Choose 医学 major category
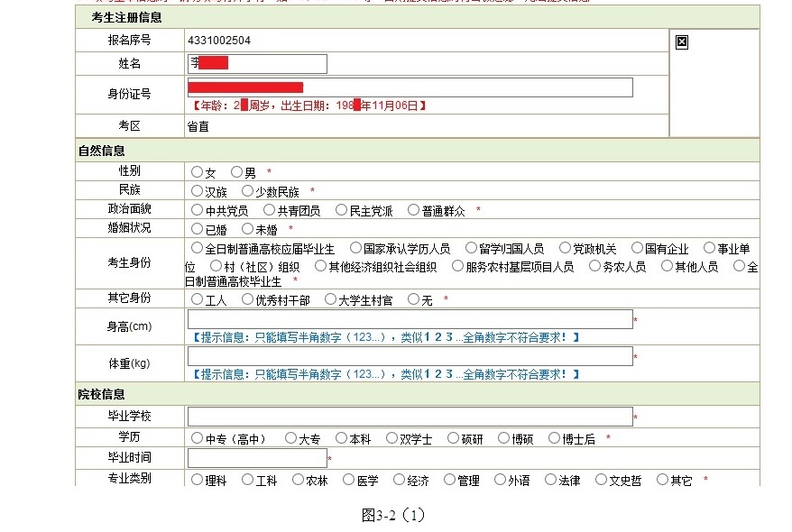This screenshot has width=792, height=532. coord(348,480)
